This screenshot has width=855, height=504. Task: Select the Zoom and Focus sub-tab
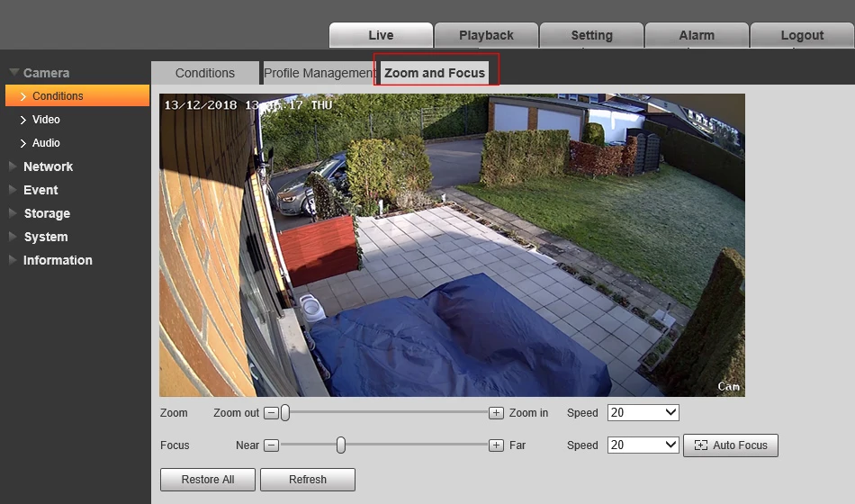(435, 73)
